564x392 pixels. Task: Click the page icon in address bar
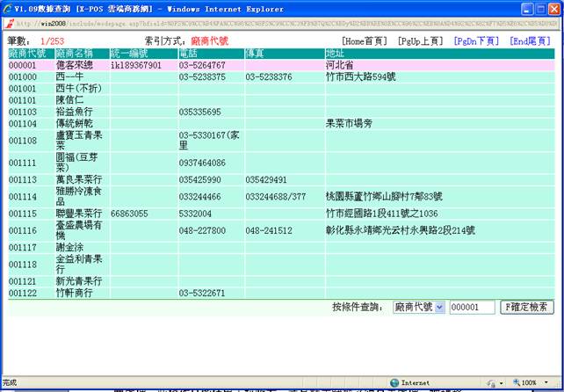(8, 23)
